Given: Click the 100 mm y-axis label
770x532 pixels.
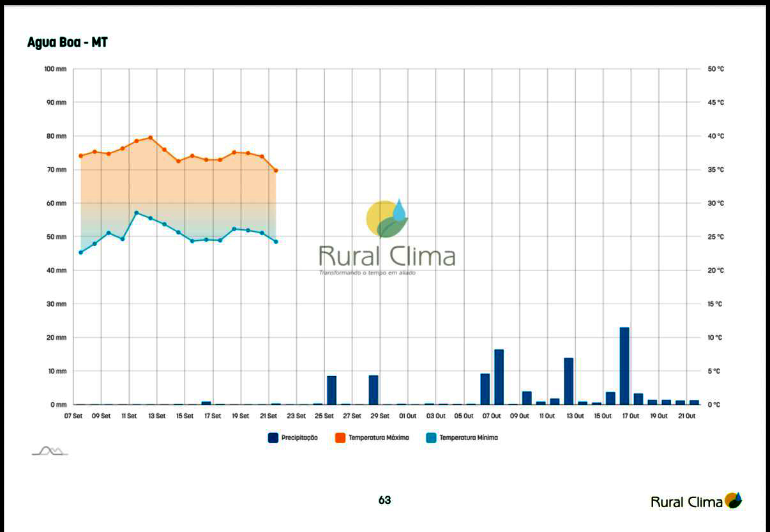Looking at the screenshot, I should pos(56,68).
